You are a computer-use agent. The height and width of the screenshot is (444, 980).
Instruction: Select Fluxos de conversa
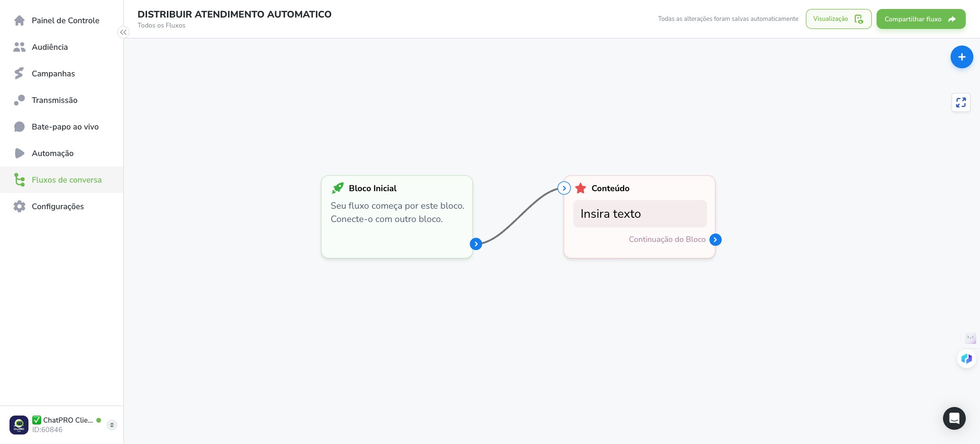tap(62, 180)
